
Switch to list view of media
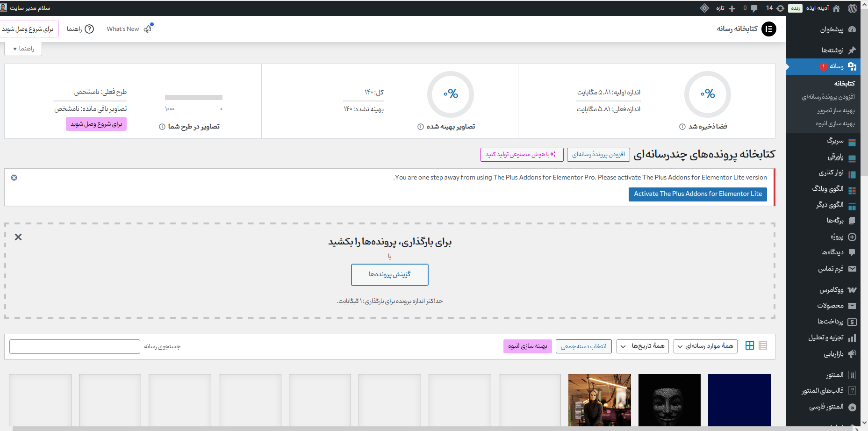pyautogui.click(x=763, y=345)
